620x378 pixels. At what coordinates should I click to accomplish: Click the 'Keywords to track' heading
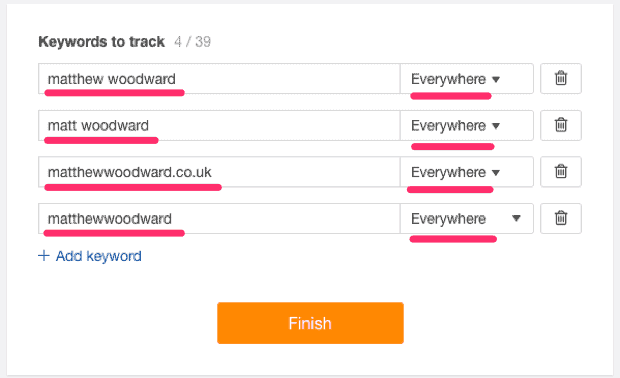click(101, 42)
